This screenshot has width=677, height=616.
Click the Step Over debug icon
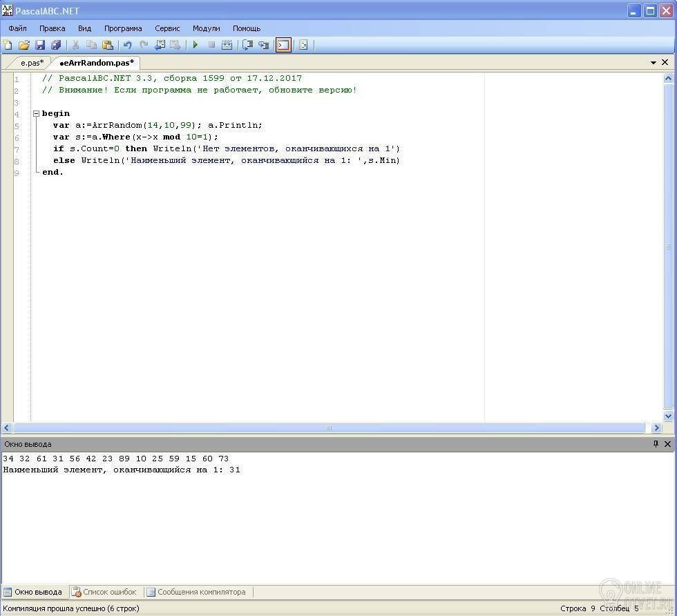[247, 44]
